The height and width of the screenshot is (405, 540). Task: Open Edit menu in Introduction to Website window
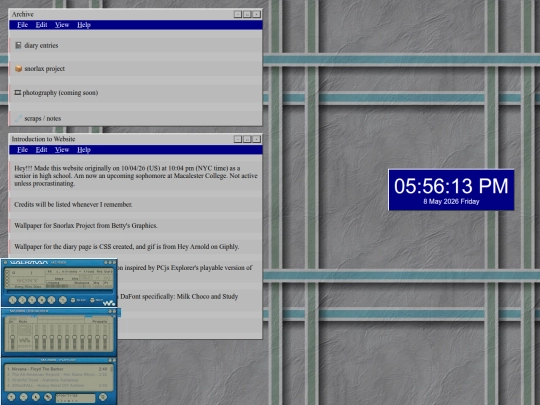point(41,149)
